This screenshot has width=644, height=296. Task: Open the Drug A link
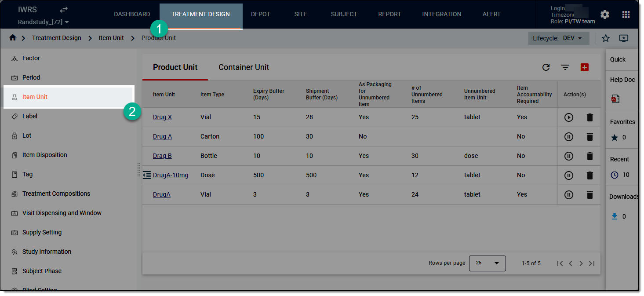point(163,137)
